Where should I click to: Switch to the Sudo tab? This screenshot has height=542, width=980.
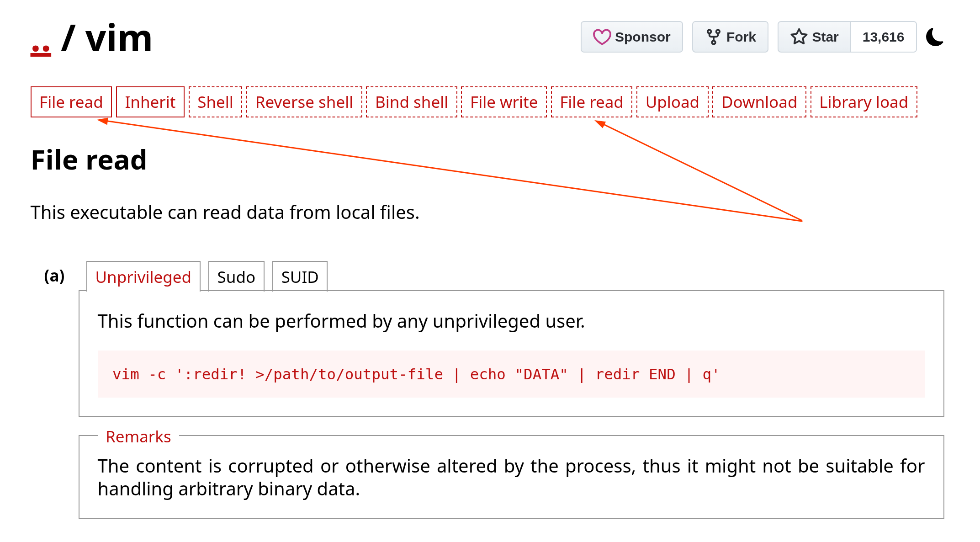tap(236, 276)
